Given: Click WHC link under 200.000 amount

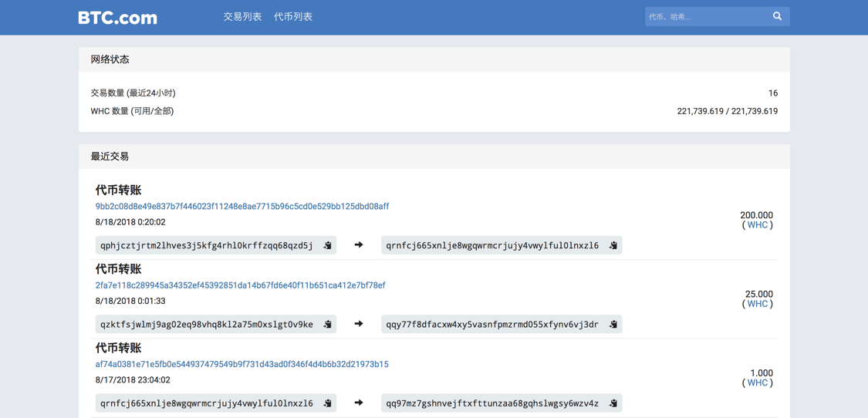Looking at the screenshot, I should pyautogui.click(x=758, y=224).
